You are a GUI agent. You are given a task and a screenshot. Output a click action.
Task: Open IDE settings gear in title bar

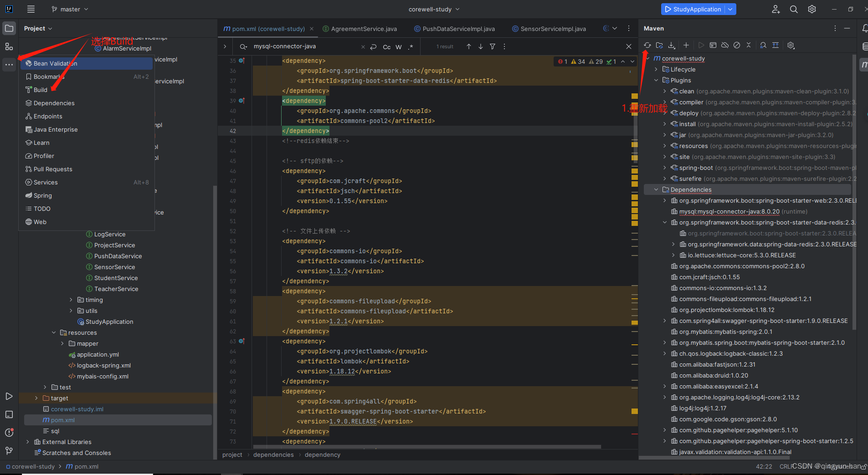pos(812,9)
